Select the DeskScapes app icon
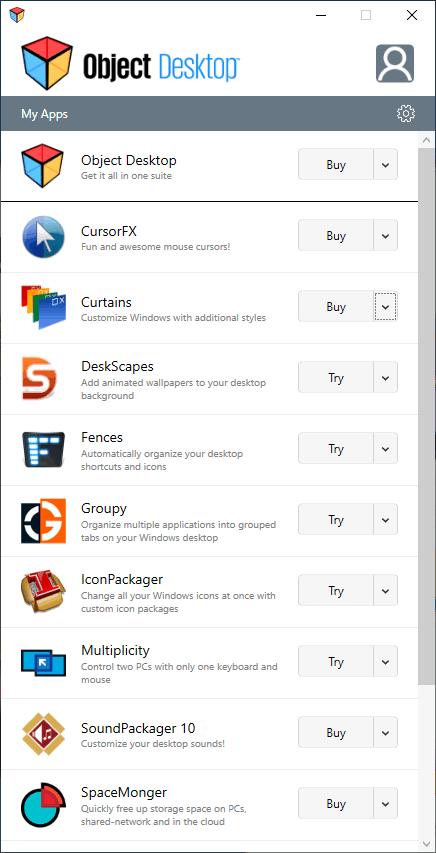Viewport: 436px width, 853px height. pyautogui.click(x=39, y=379)
